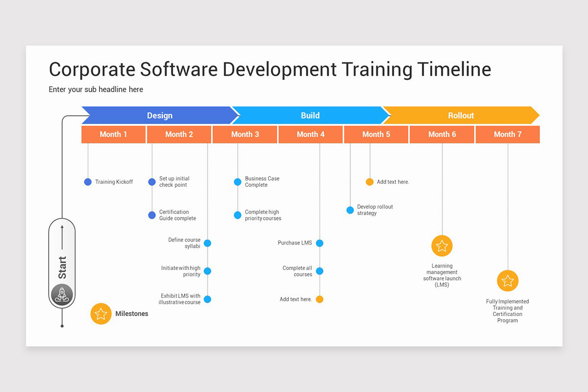The width and height of the screenshot is (588, 392).
Task: Click the sub headline placeholder text
Action: tap(96, 89)
